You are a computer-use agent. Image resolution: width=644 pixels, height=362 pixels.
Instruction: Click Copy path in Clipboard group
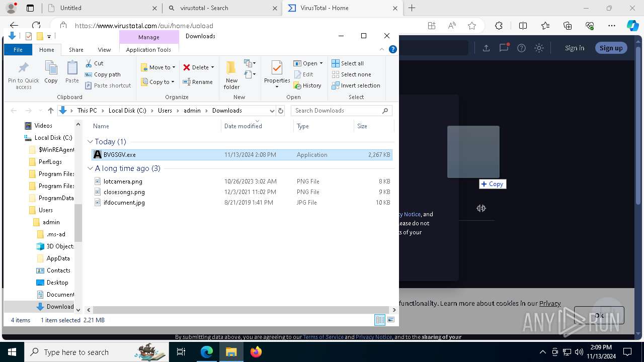pos(103,74)
